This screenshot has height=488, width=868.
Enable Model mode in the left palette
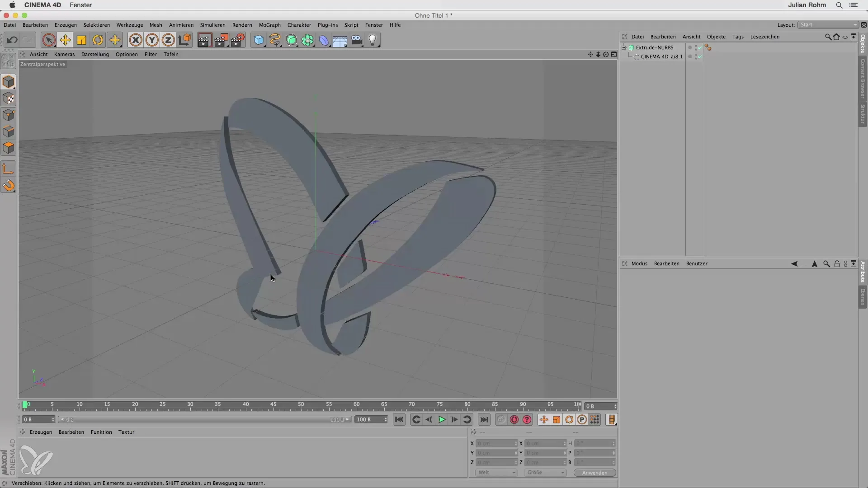pos(9,82)
